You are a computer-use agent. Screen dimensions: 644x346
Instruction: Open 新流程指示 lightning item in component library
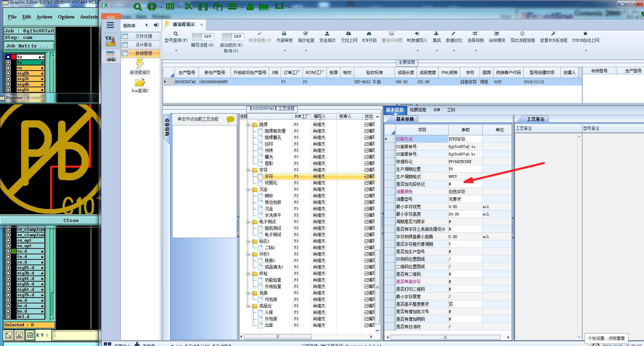pos(140,67)
